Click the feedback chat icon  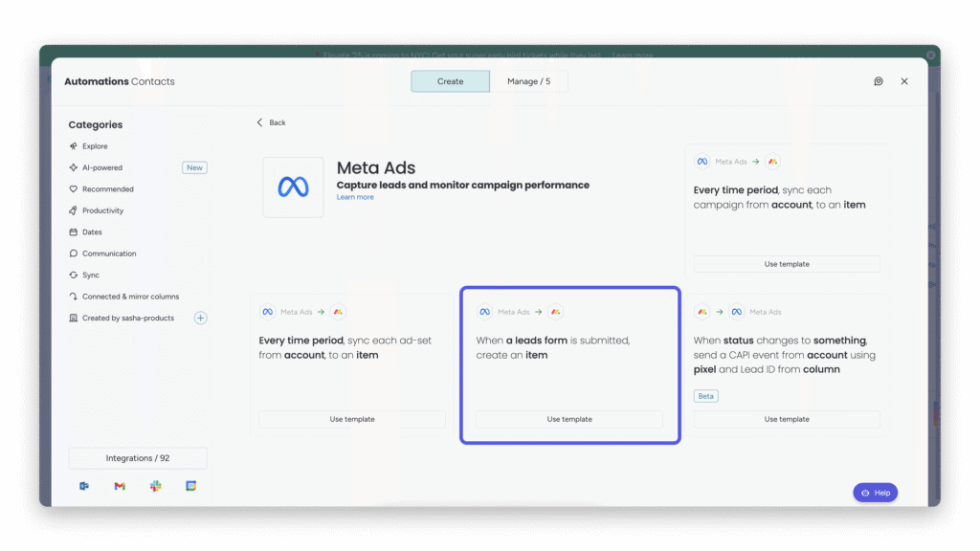(879, 81)
